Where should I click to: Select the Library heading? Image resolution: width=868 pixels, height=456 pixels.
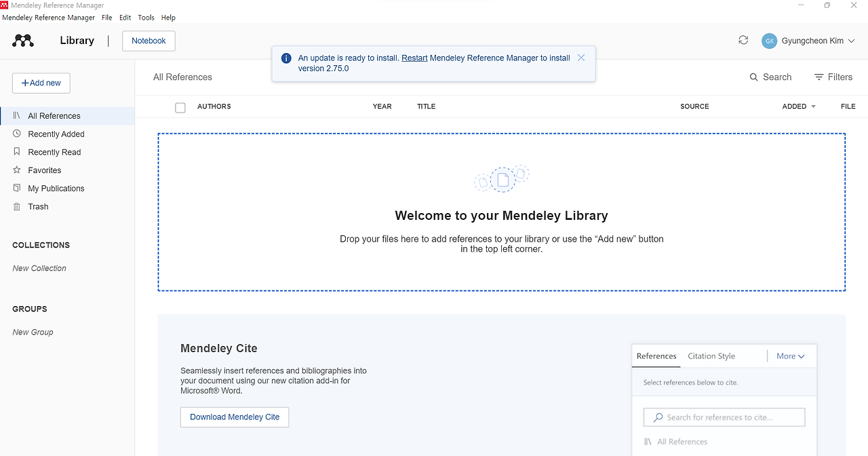77,41
